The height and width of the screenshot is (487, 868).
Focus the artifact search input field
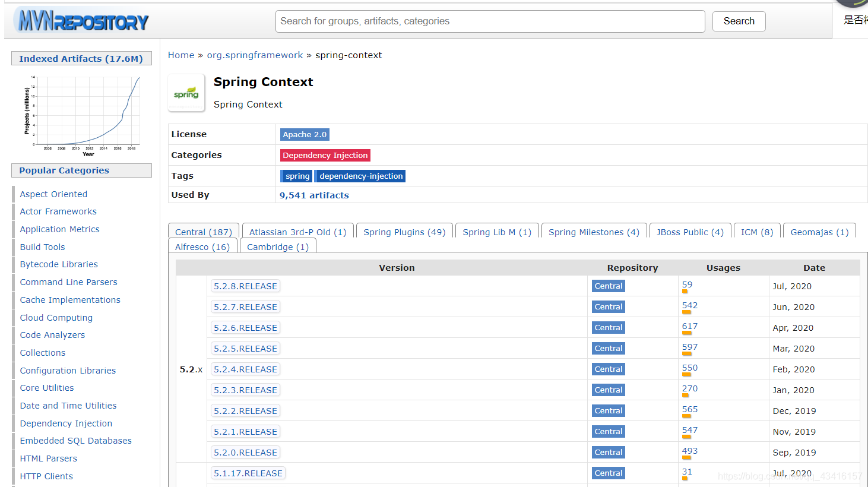point(490,21)
